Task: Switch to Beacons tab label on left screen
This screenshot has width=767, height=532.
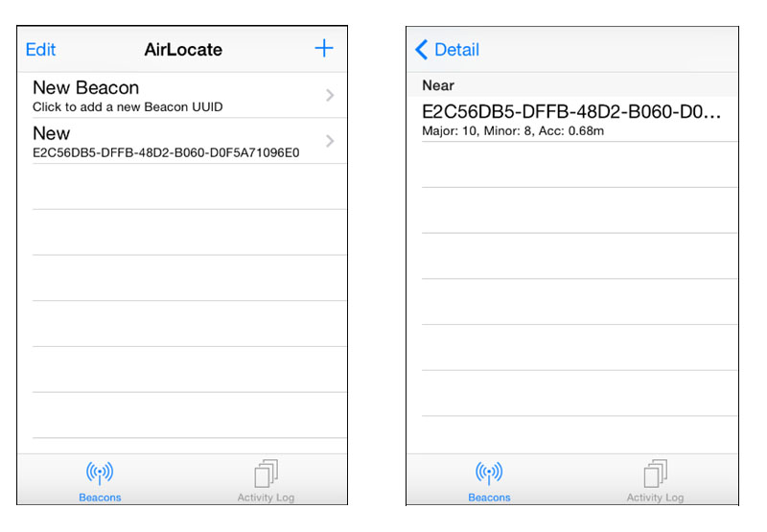Action: [x=100, y=497]
